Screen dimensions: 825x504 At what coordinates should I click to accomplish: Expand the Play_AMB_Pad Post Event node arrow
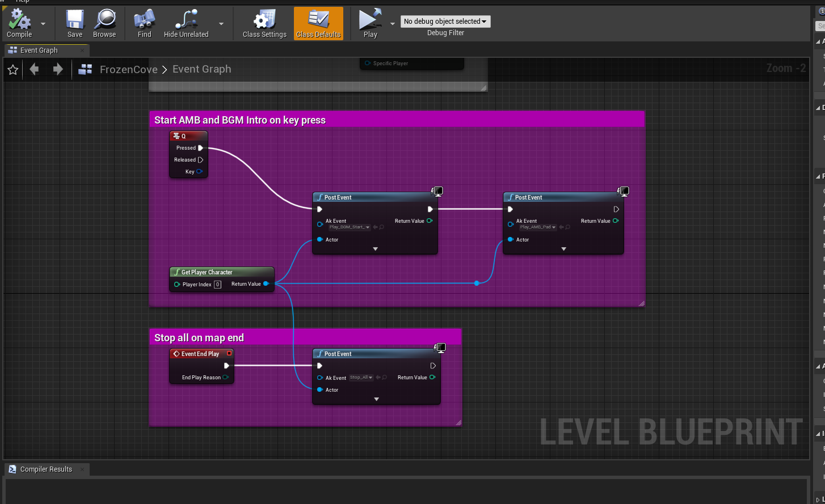(x=563, y=249)
